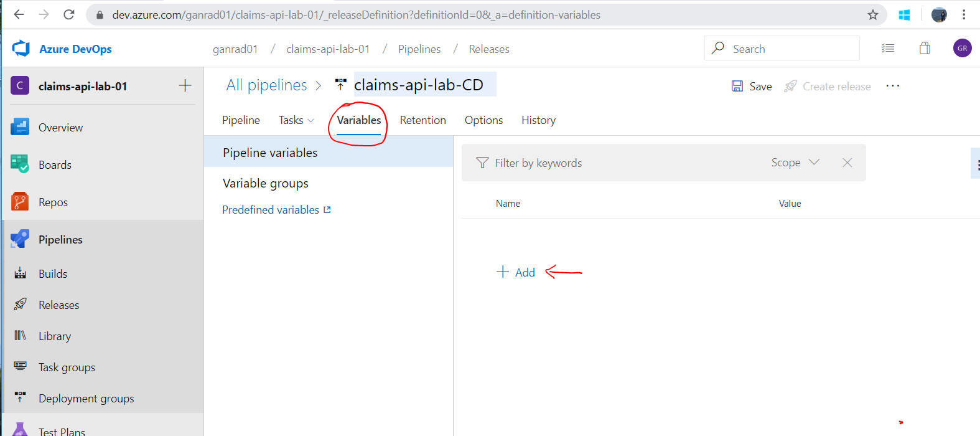The height and width of the screenshot is (436, 980).
Task: Click the browser forward arrow
Action: (x=44, y=14)
